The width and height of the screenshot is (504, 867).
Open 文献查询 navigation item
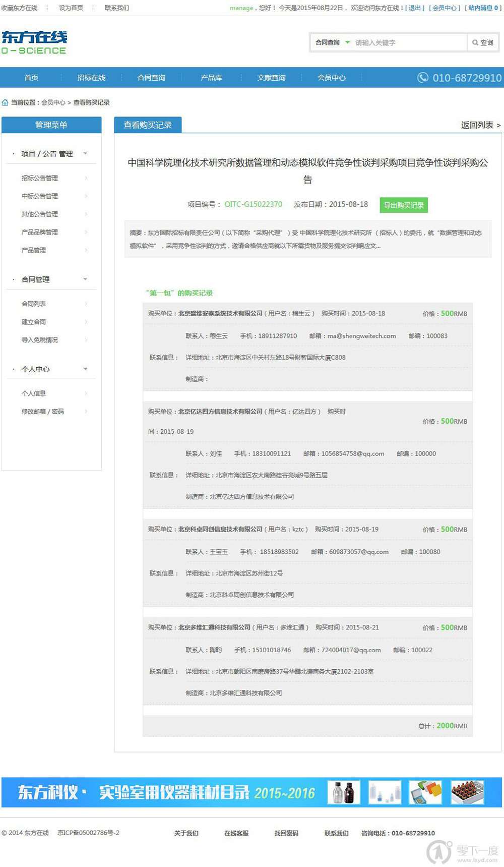pyautogui.click(x=271, y=78)
